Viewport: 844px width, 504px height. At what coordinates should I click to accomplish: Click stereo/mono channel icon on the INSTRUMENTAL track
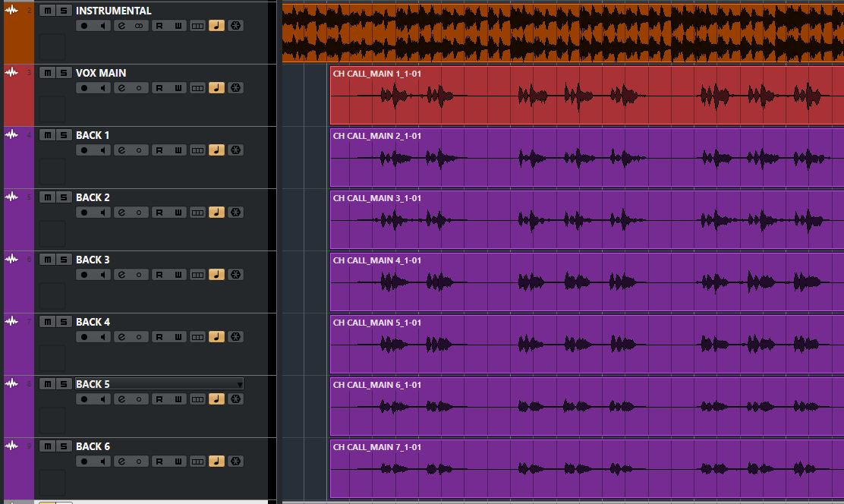(x=139, y=26)
